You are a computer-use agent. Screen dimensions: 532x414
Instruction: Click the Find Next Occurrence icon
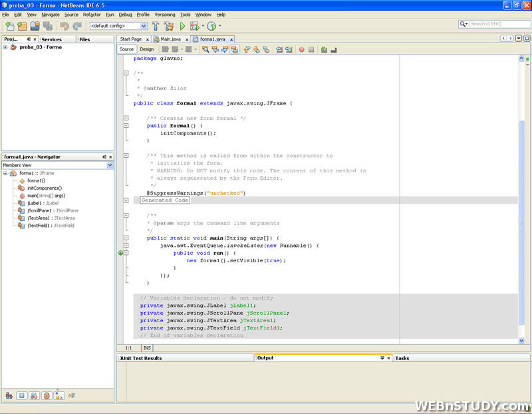[225, 49]
